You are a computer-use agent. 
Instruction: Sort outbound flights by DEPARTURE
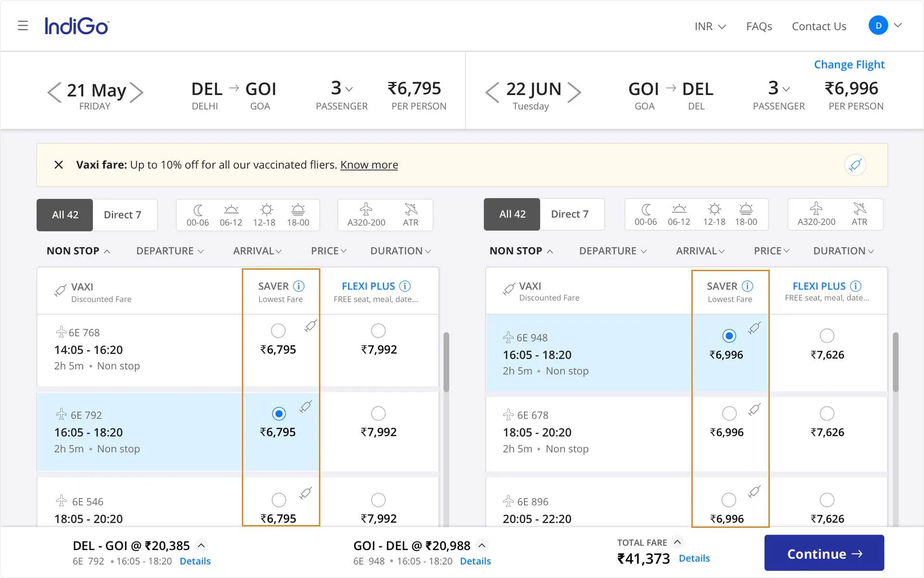(170, 251)
